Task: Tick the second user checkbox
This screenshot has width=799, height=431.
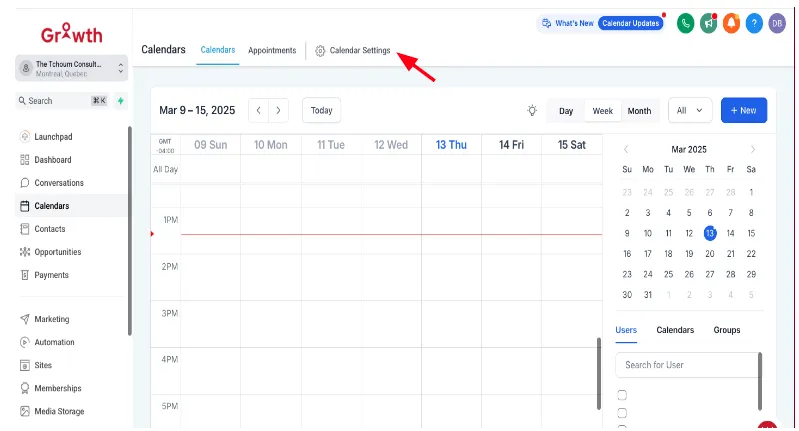Action: click(x=622, y=413)
